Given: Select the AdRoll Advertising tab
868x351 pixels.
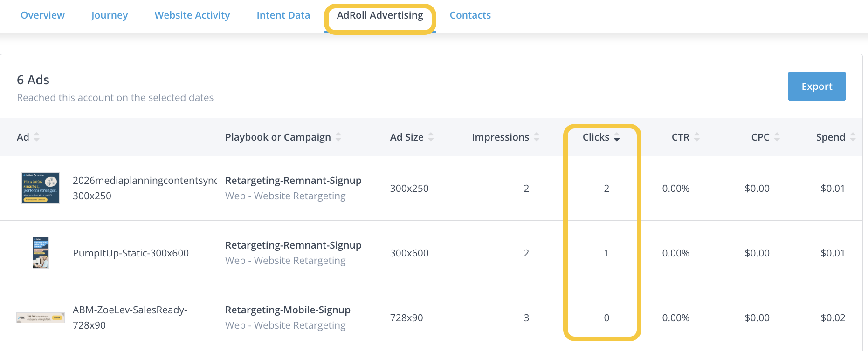Looking at the screenshot, I should (380, 15).
